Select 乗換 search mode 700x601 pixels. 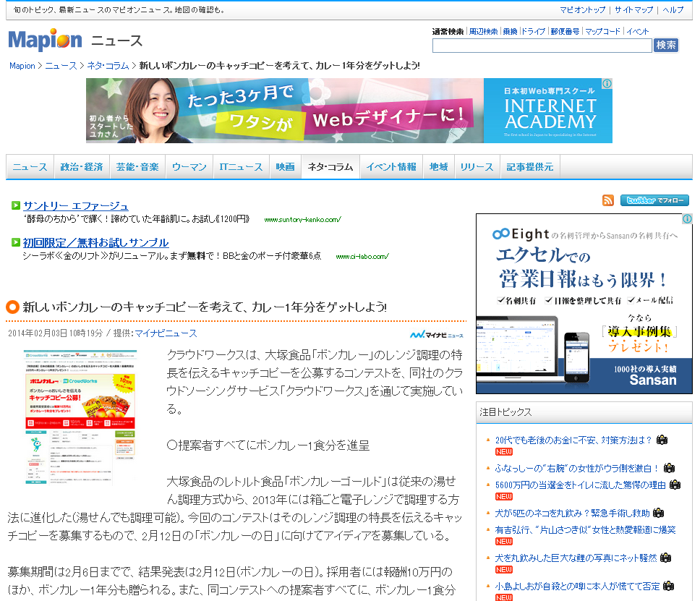point(510,31)
